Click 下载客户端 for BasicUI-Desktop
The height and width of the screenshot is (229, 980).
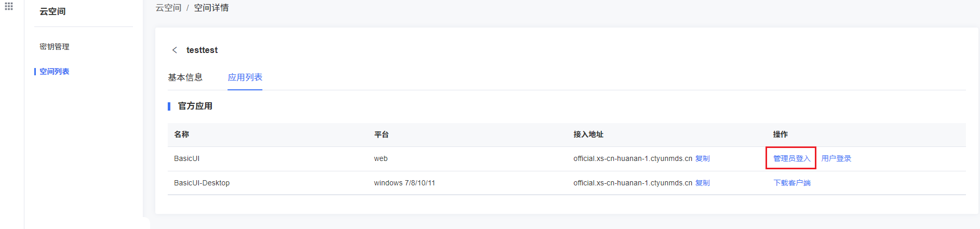pos(792,183)
